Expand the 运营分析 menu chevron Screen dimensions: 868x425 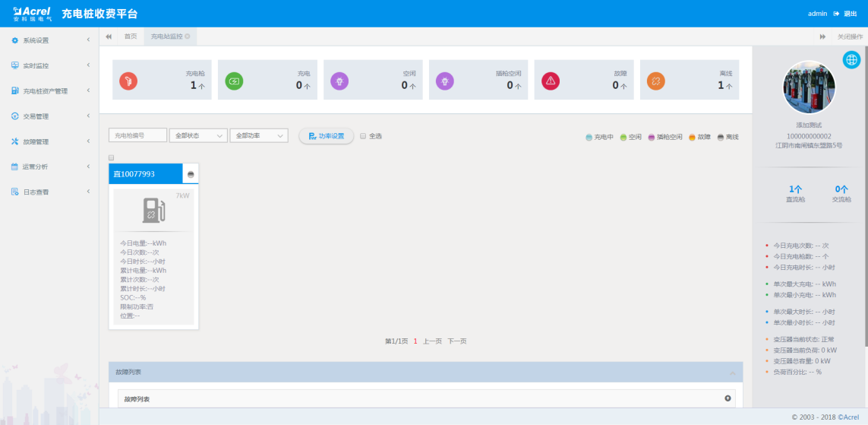tap(89, 167)
